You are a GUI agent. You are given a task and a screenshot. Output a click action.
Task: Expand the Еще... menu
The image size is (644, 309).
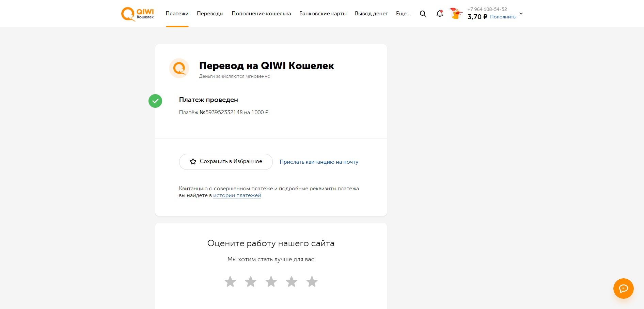[x=403, y=14]
